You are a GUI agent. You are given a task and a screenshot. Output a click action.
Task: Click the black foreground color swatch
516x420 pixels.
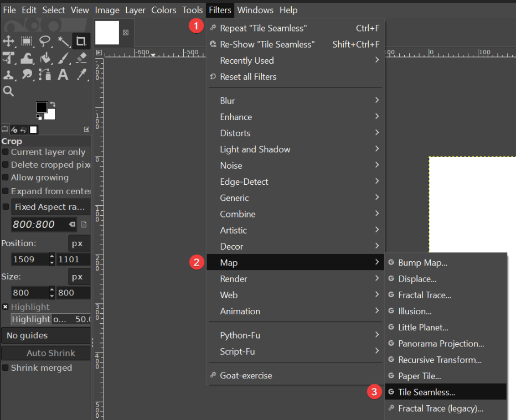click(x=42, y=107)
